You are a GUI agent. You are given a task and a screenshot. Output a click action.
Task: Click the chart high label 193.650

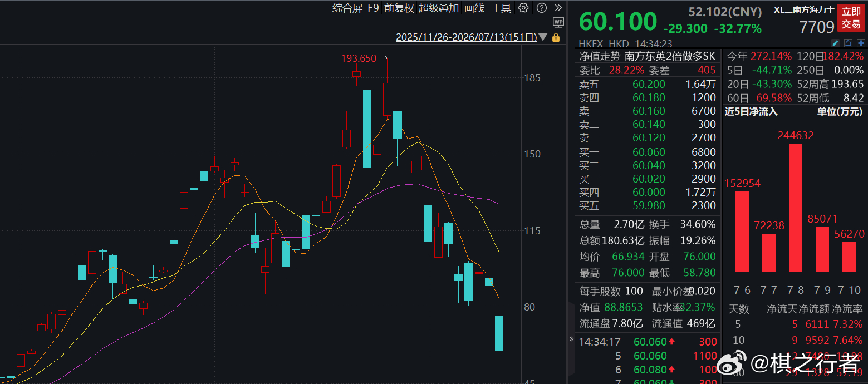pos(359,58)
